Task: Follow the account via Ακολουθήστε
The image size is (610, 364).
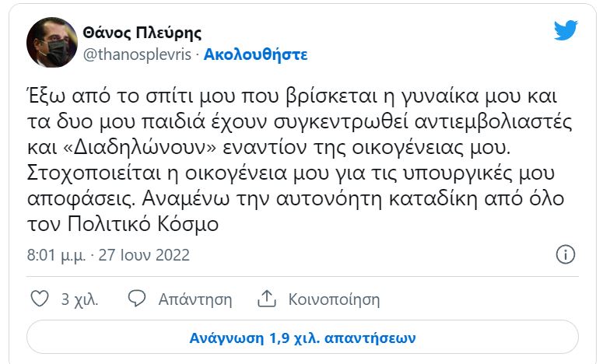Action: [x=256, y=54]
